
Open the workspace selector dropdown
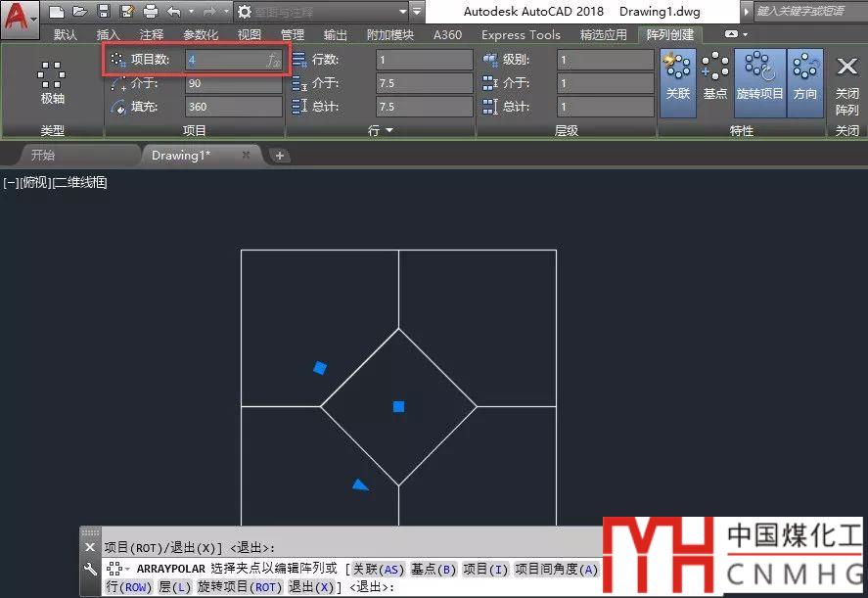point(321,12)
